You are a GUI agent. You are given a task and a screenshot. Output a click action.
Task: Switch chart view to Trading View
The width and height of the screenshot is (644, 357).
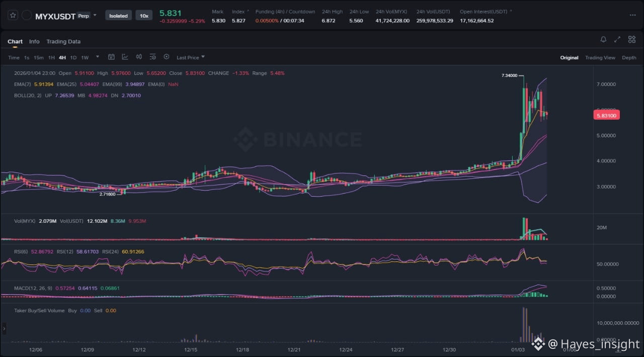pyautogui.click(x=600, y=57)
